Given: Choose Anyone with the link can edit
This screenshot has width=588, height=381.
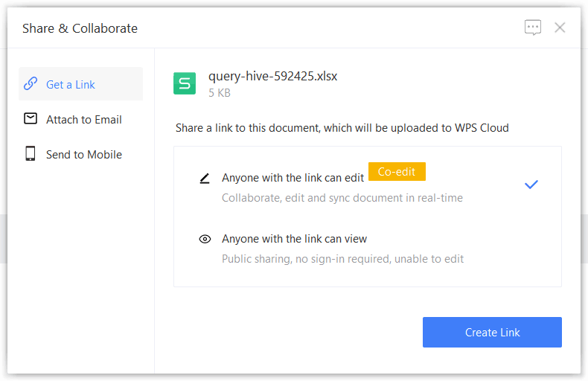Looking at the screenshot, I should click(293, 179).
